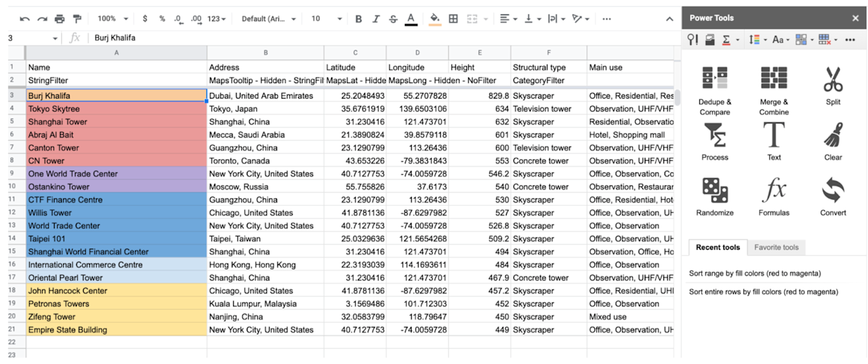
Task: Toggle strikethrough formatting
Action: click(x=393, y=19)
